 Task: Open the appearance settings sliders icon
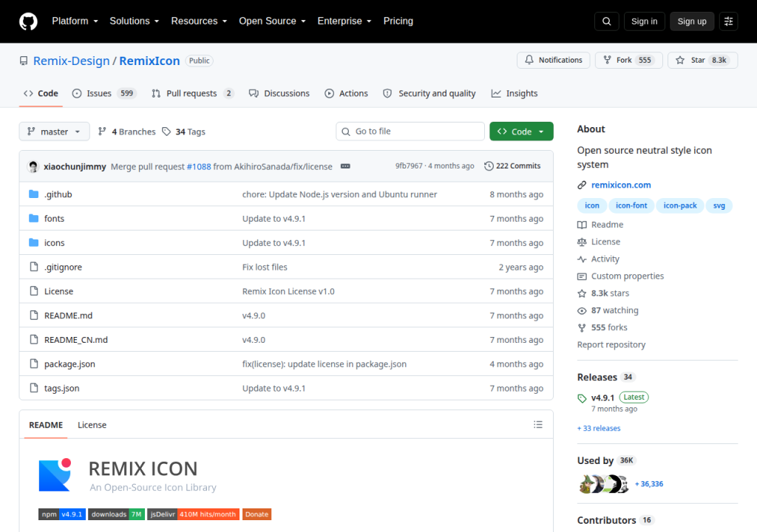(x=728, y=21)
